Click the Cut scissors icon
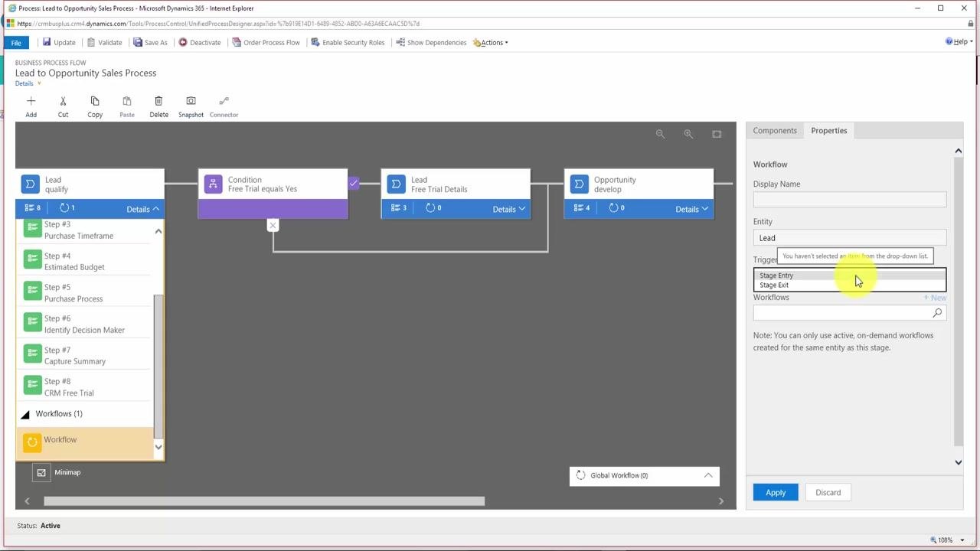 pyautogui.click(x=63, y=101)
